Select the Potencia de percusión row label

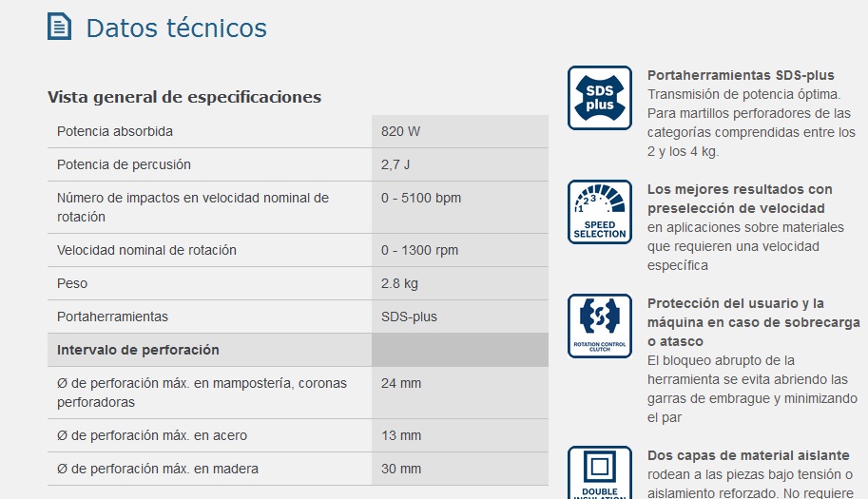[124, 164]
